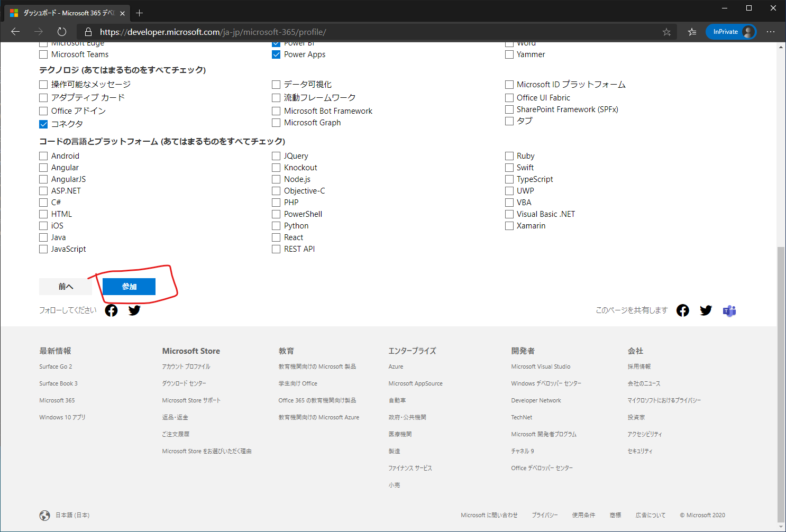Open the Microsoft 365 footer link
Image resolution: width=786 pixels, height=532 pixels.
coord(57,400)
